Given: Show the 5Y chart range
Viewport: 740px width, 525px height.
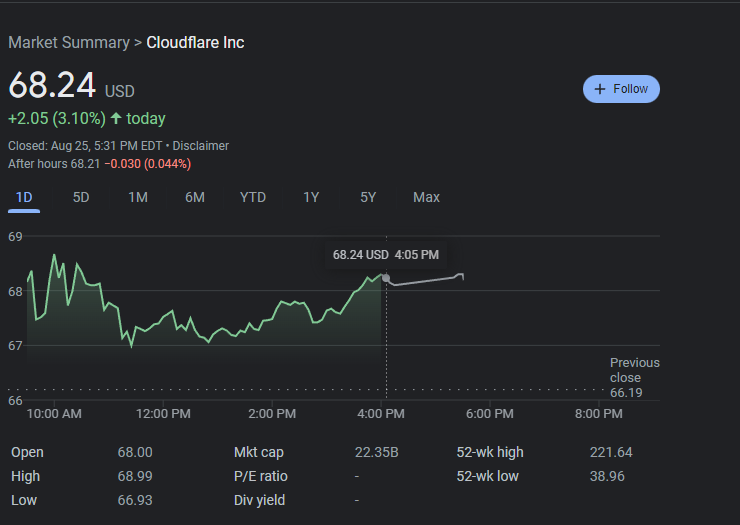Looking at the screenshot, I should tap(368, 197).
